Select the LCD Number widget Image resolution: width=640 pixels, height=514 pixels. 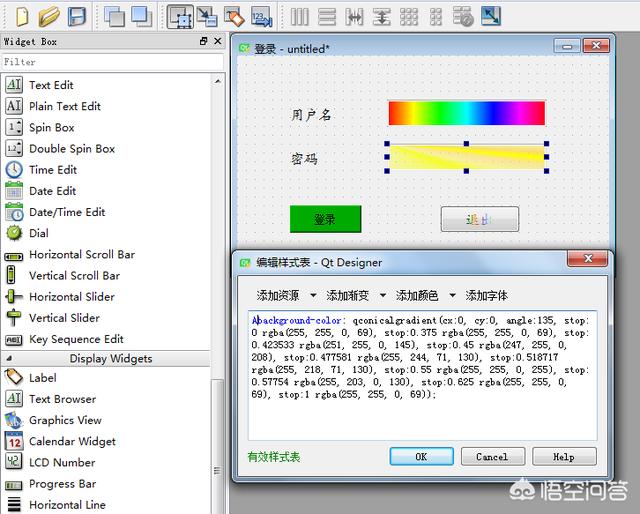coord(62,463)
